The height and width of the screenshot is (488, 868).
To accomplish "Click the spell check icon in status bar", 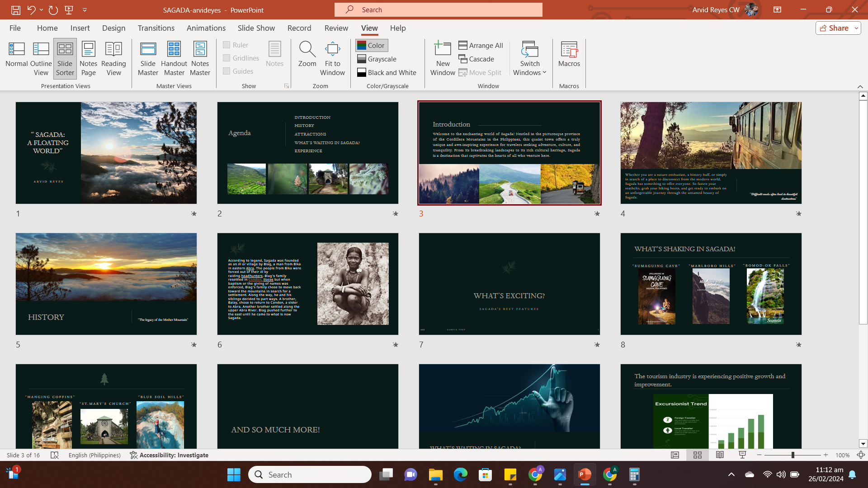I will tap(55, 455).
